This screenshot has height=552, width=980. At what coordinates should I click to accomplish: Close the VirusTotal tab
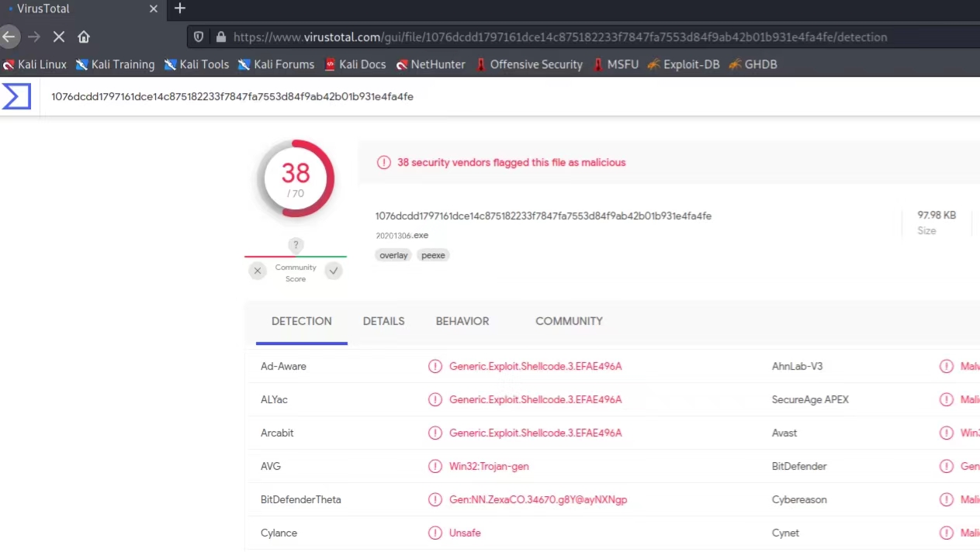(153, 9)
